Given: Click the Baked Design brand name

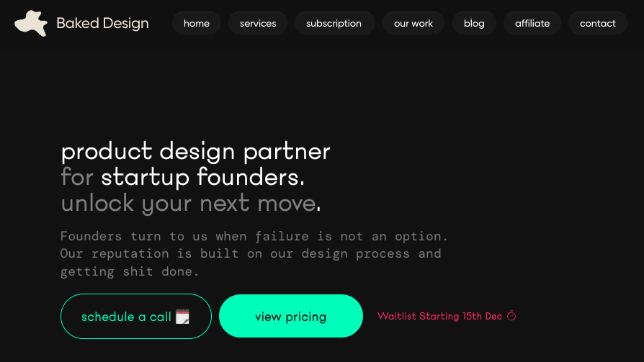Looking at the screenshot, I should coord(102,23).
